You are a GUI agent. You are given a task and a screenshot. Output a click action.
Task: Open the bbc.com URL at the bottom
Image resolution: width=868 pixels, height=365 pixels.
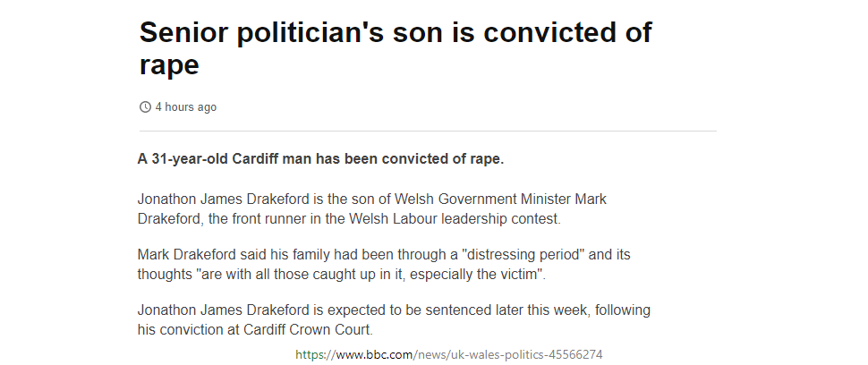click(x=449, y=354)
